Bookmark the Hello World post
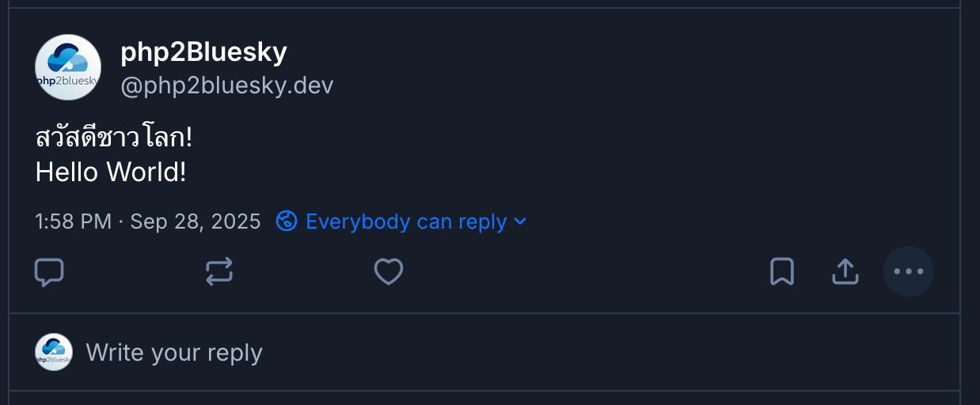Screen dimensions: 980x405 (x=782, y=272)
